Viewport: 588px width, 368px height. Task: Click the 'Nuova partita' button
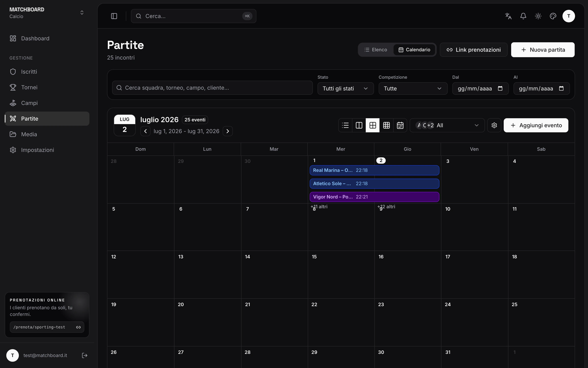click(x=543, y=50)
